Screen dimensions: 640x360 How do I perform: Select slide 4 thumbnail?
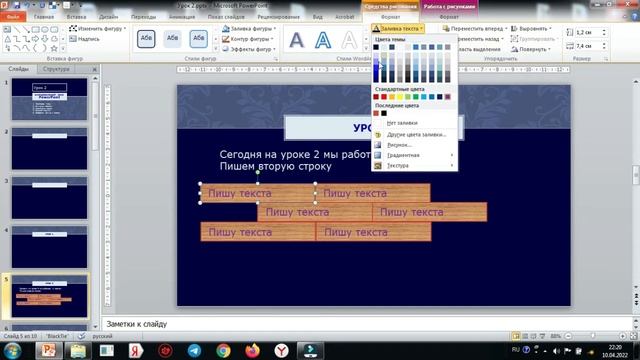49,247
